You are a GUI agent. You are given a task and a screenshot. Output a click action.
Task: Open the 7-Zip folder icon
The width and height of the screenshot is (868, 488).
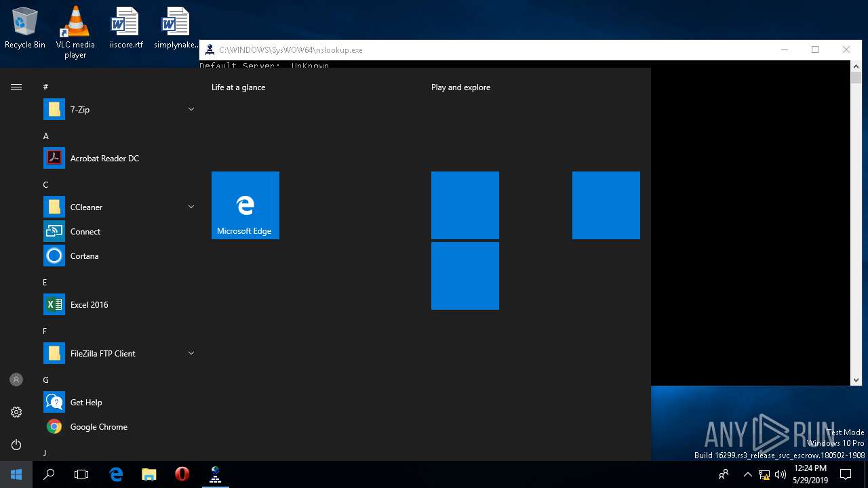click(54, 109)
